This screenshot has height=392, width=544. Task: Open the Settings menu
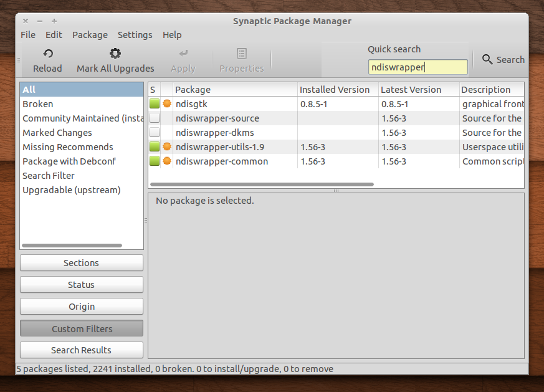coord(135,35)
